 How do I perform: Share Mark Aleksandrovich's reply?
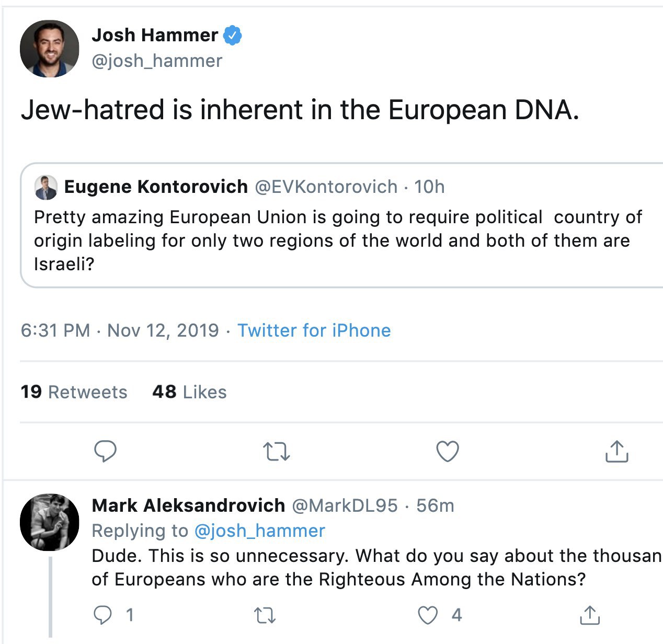(x=590, y=615)
